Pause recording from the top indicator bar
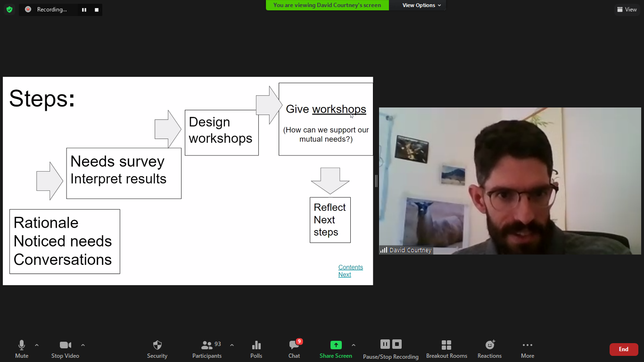The image size is (644, 362). [84, 10]
